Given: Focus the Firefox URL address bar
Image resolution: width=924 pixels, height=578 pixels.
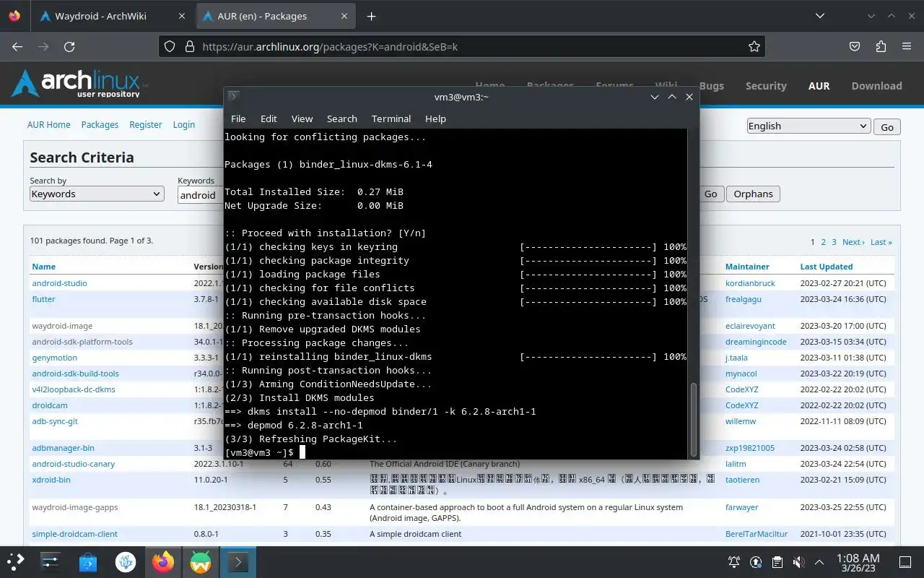Looking at the screenshot, I should tap(462, 46).
